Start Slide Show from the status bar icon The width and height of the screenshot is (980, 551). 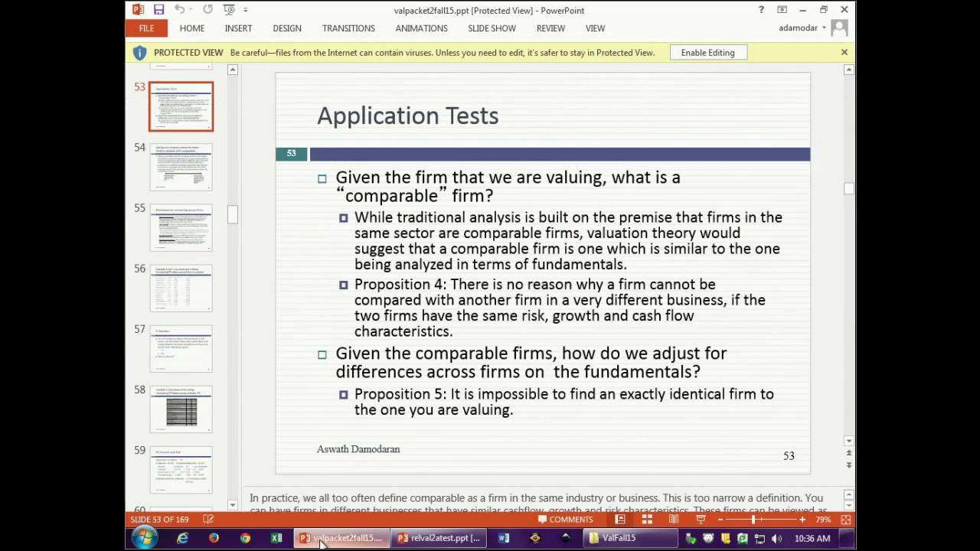tap(701, 520)
